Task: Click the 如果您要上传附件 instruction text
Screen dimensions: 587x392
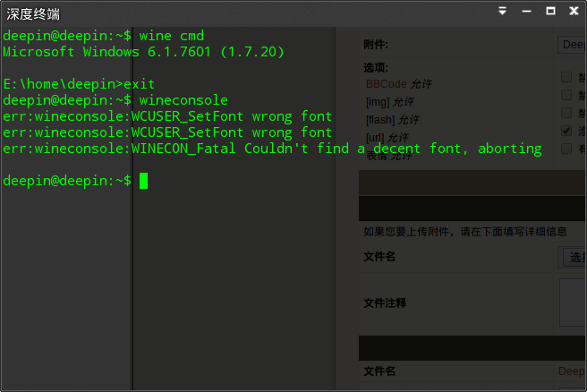Action: [x=465, y=232]
